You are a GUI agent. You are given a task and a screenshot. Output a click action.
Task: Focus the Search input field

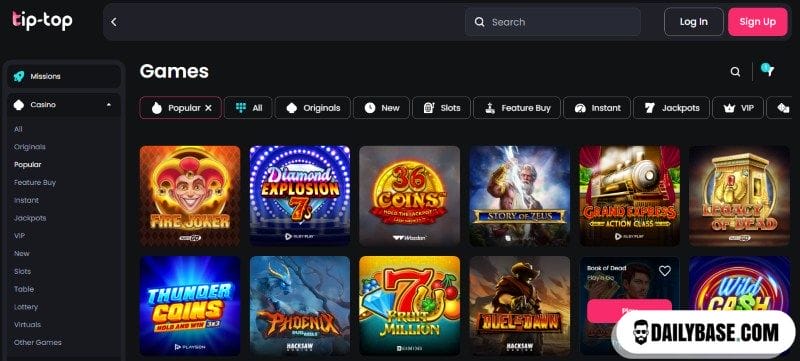pyautogui.click(x=553, y=22)
